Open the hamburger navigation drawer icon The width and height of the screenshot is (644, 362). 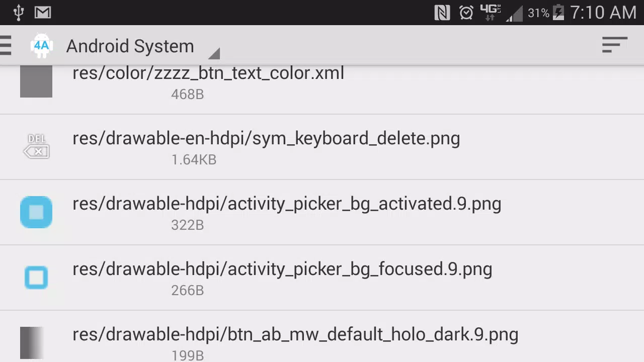[x=5, y=45]
